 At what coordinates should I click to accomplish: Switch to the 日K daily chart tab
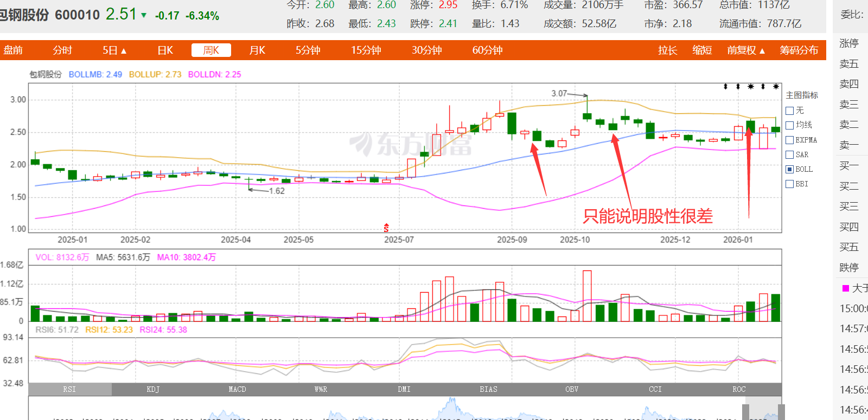165,50
